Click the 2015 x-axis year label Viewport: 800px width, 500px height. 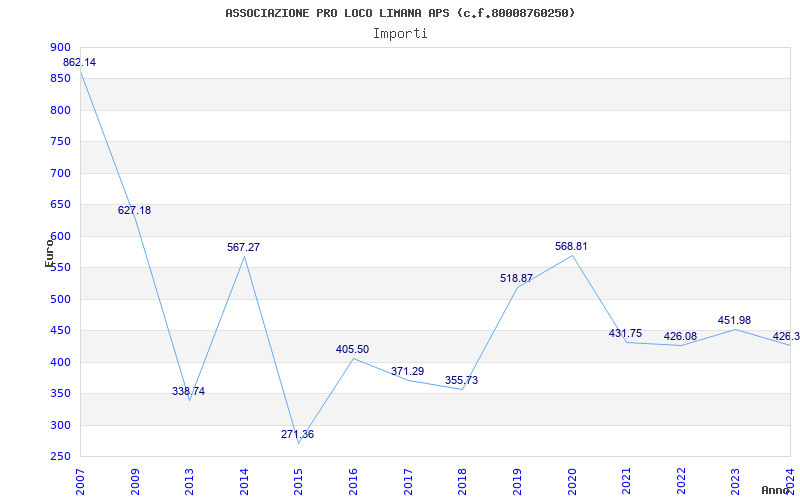[298, 482]
